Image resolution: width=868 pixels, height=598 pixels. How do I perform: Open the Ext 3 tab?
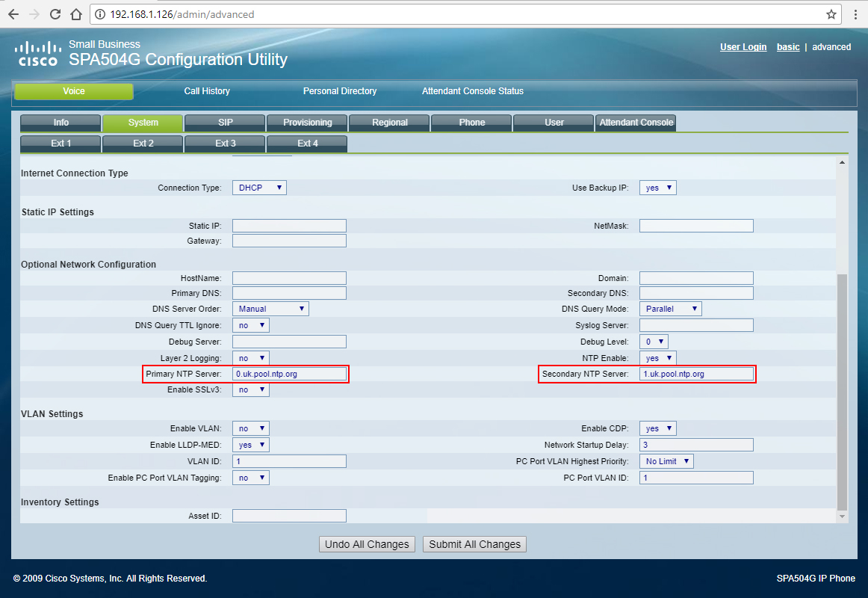[x=226, y=144]
